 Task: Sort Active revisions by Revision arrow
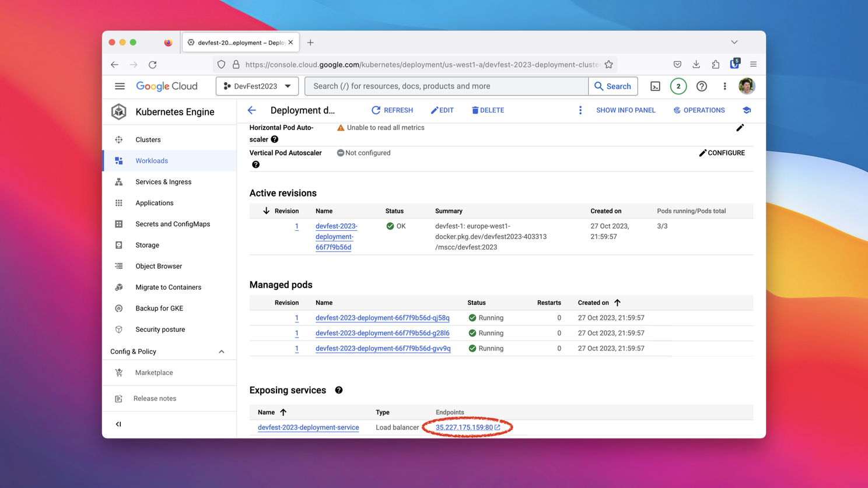[266, 210]
